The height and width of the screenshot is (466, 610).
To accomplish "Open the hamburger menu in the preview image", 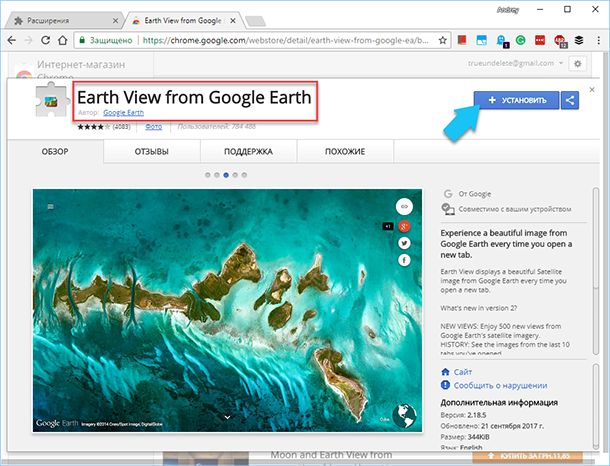I will (50, 207).
